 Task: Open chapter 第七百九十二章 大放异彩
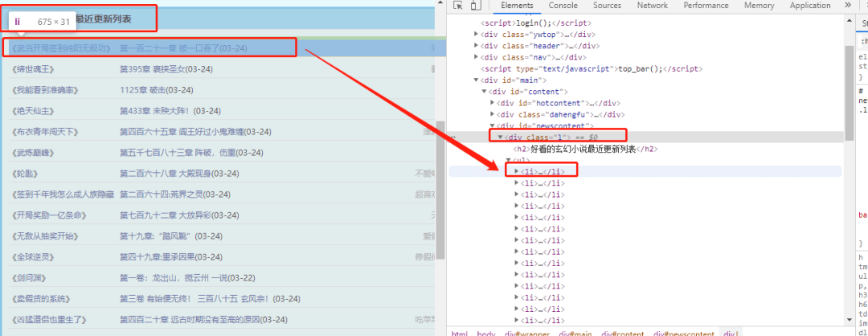pyautogui.click(x=165, y=215)
